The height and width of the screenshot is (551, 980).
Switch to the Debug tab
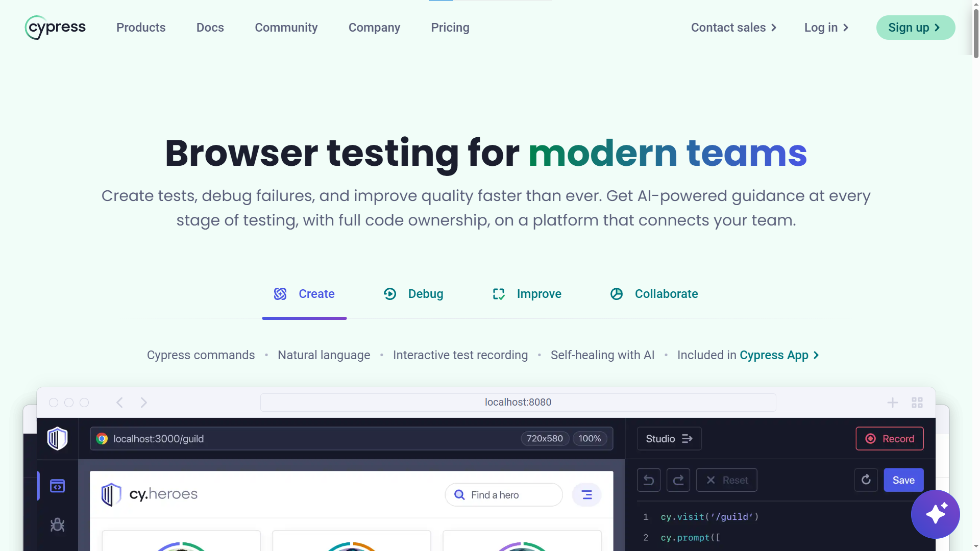tap(413, 294)
